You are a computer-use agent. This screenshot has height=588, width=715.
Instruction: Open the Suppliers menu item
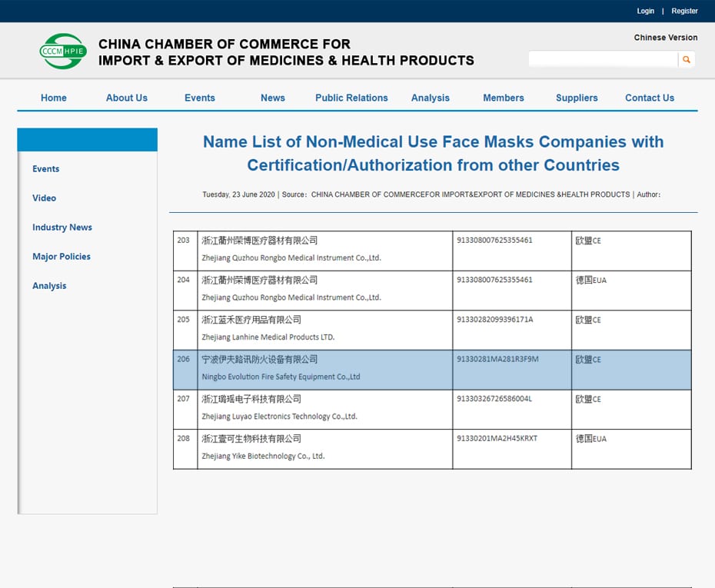577,98
